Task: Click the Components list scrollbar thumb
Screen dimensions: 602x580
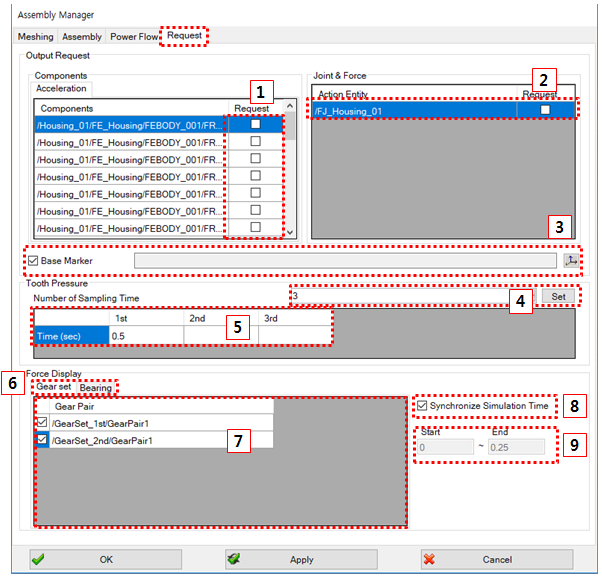Action: 290,126
